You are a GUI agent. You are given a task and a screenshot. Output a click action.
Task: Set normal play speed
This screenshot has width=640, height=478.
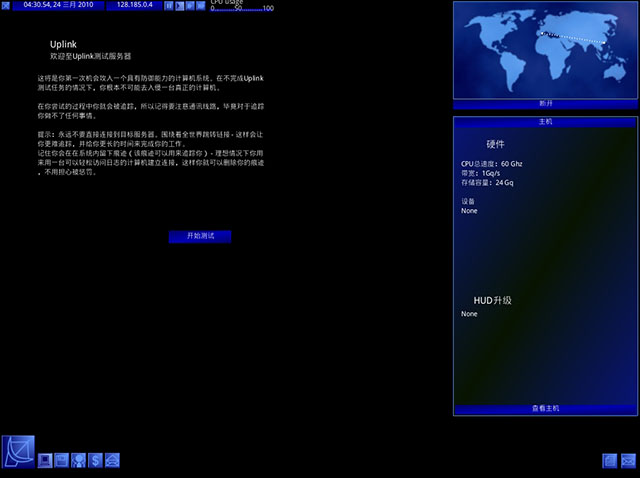click(179, 5)
